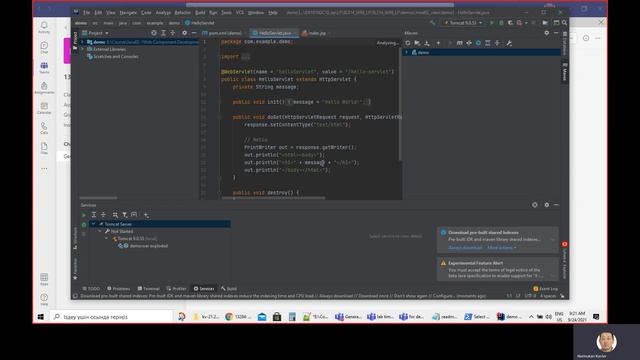Viewport: 640px width, 360px height.
Task: Add a service with the Services plus icon
Action: coord(146,215)
